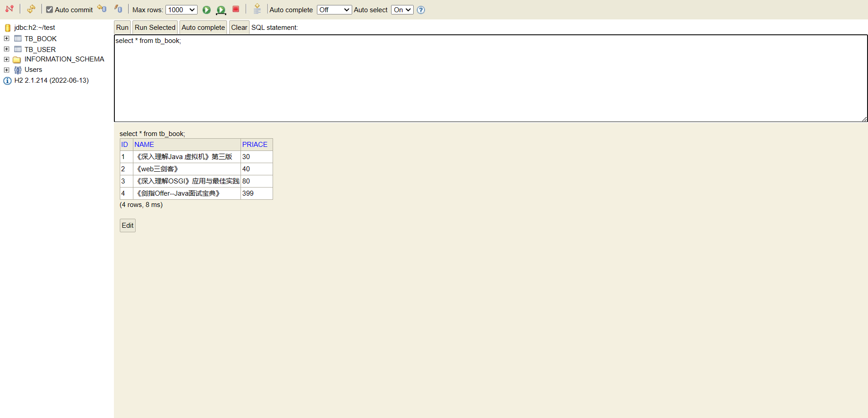Viewport: 868px width, 418px height.
Task: Click the cell with price 30
Action: (x=256, y=157)
